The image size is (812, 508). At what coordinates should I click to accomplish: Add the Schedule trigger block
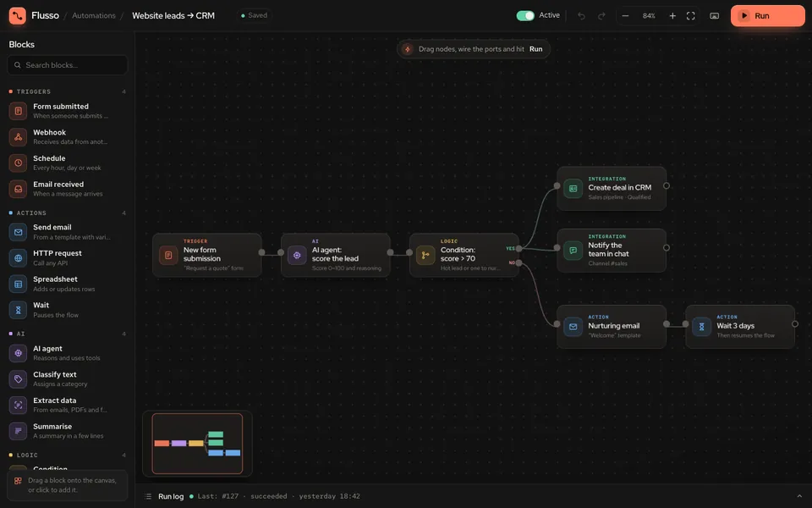click(68, 163)
